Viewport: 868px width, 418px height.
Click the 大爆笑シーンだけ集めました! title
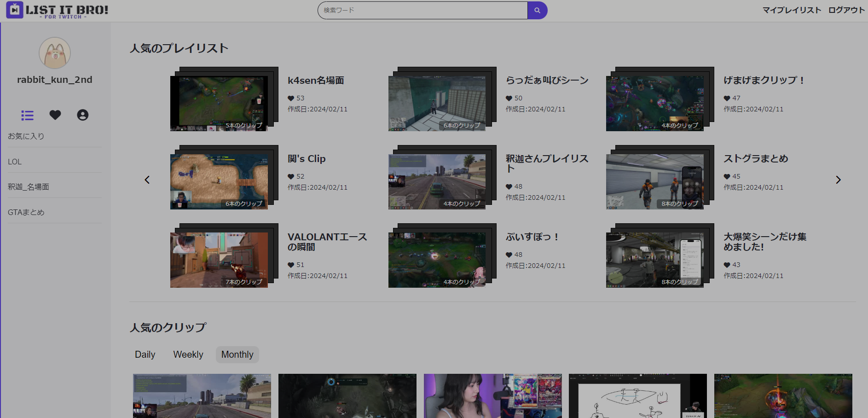click(765, 242)
